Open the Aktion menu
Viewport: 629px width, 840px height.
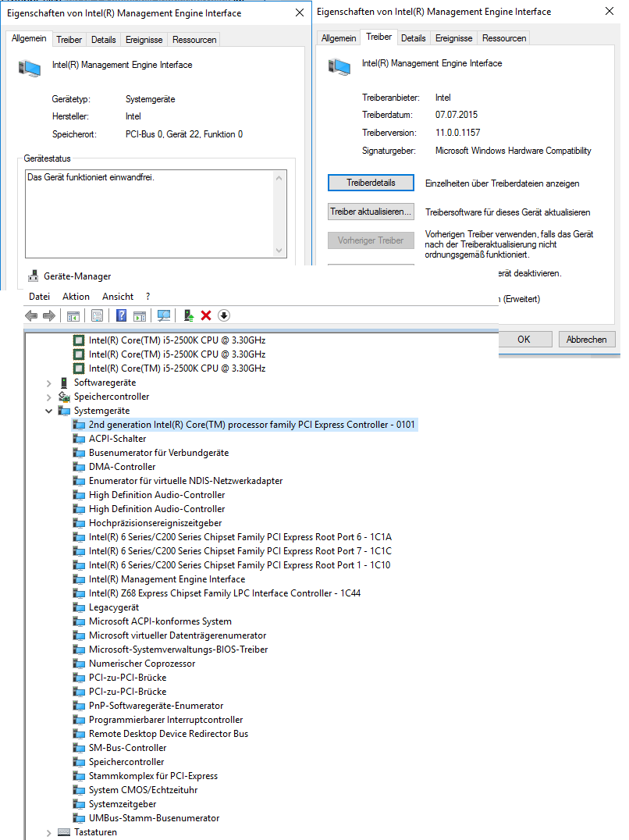(x=76, y=296)
